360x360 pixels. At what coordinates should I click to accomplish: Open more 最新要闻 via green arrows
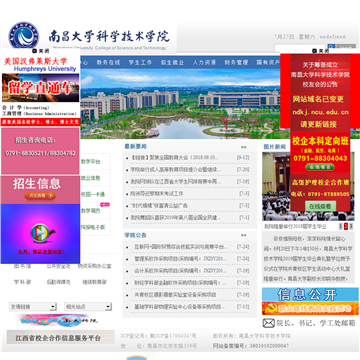point(244,147)
